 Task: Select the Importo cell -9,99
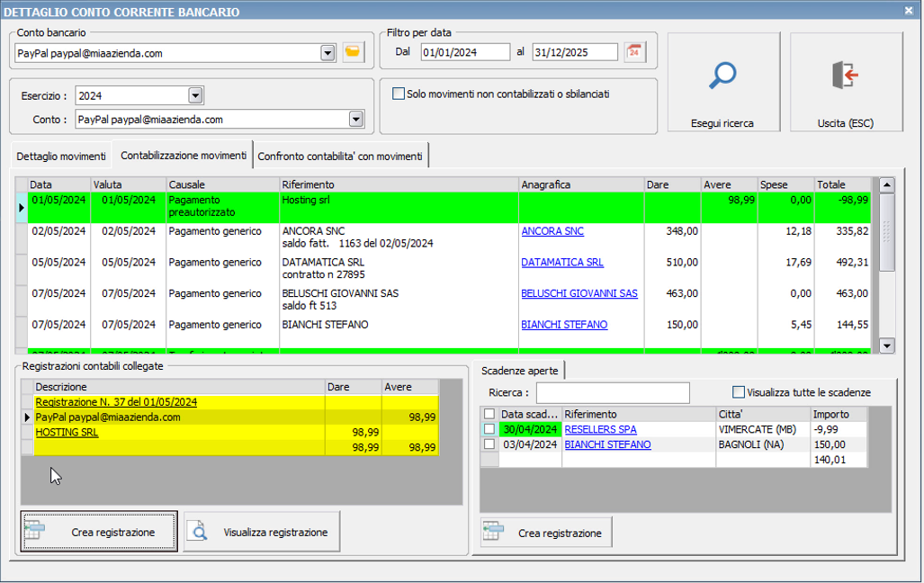(x=839, y=429)
